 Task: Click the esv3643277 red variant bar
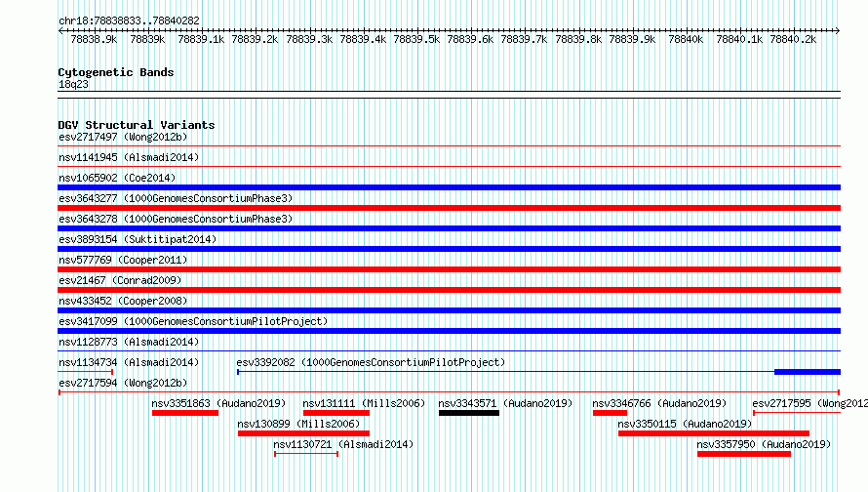click(449, 208)
